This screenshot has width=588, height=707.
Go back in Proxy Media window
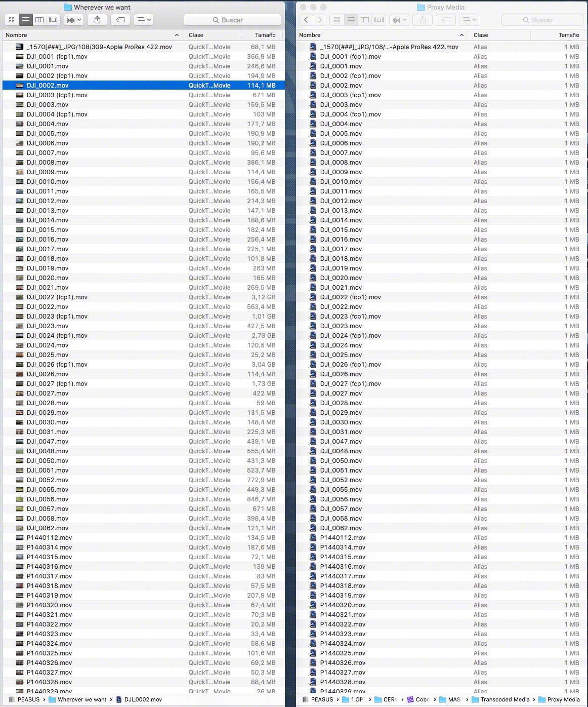click(x=306, y=20)
